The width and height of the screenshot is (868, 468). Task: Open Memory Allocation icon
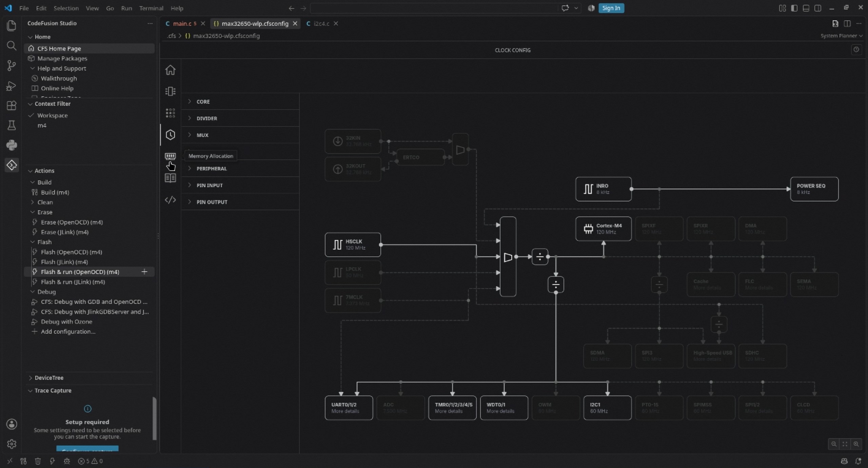click(x=170, y=156)
